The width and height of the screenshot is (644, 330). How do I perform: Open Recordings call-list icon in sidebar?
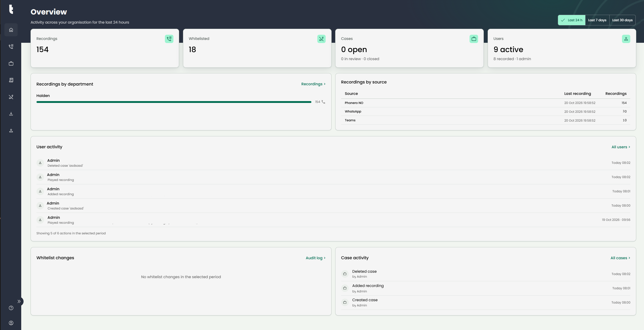click(x=11, y=47)
